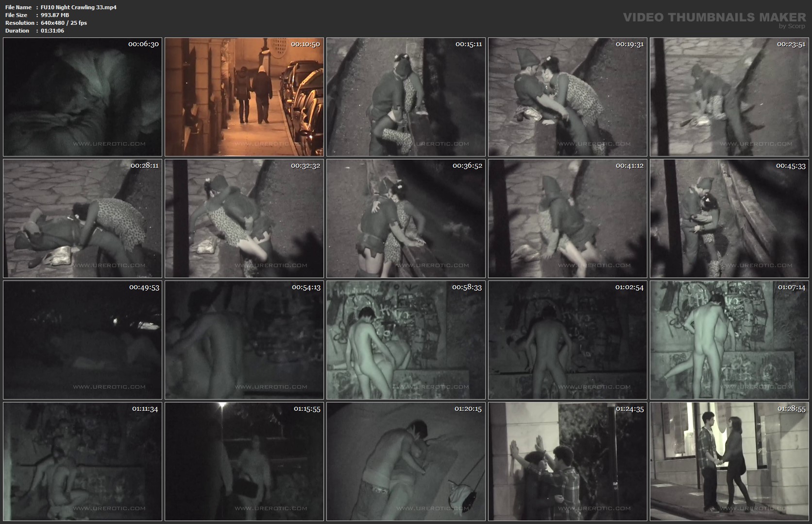This screenshot has height=524, width=812.
Task: Click the thumbnail timestamped 00:19:31
Action: tap(568, 97)
